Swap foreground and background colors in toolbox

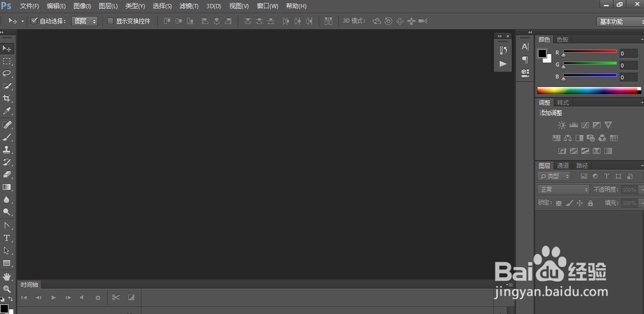tap(10, 299)
